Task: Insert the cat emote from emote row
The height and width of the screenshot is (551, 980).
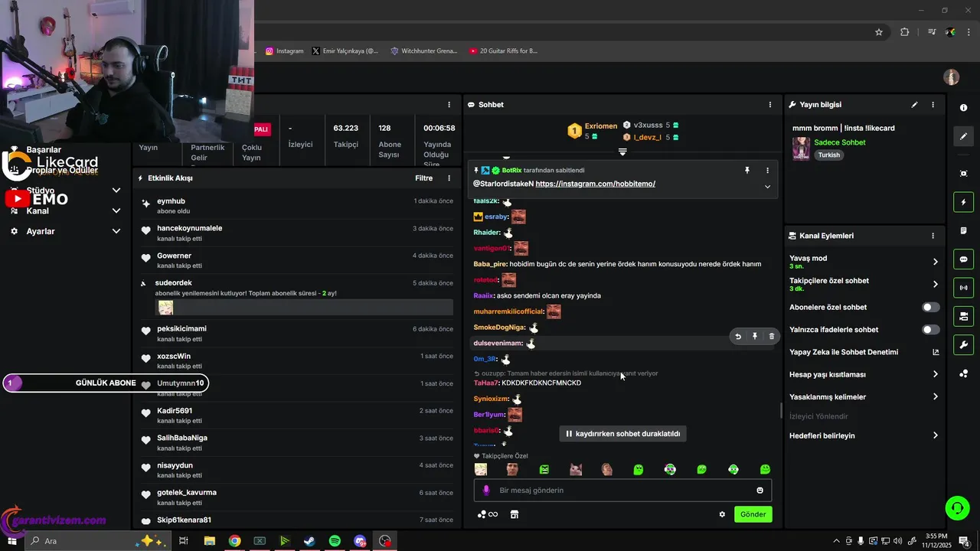Action: click(575, 469)
